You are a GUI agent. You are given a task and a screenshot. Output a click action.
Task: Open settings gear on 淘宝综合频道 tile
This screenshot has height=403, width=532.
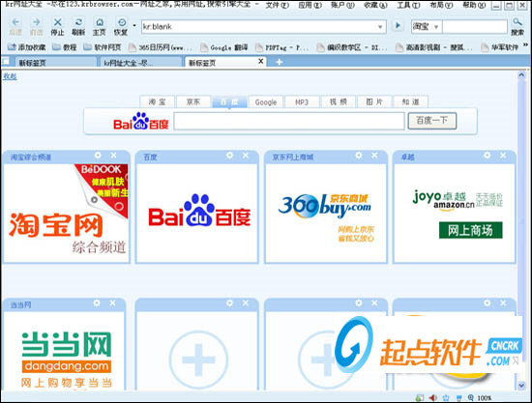point(98,156)
